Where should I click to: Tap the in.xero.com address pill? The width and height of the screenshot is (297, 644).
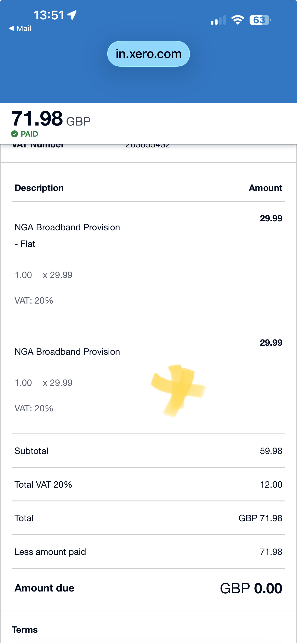tap(148, 54)
